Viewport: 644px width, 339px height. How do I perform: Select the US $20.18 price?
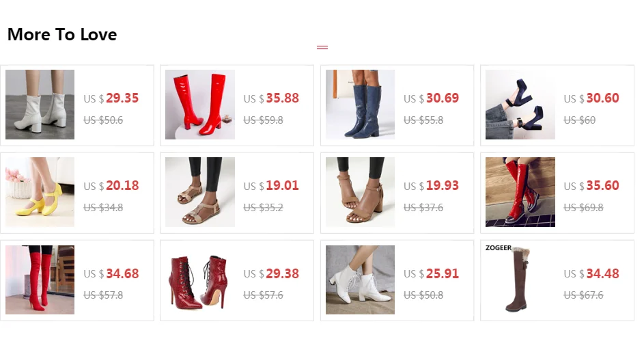coord(111,186)
